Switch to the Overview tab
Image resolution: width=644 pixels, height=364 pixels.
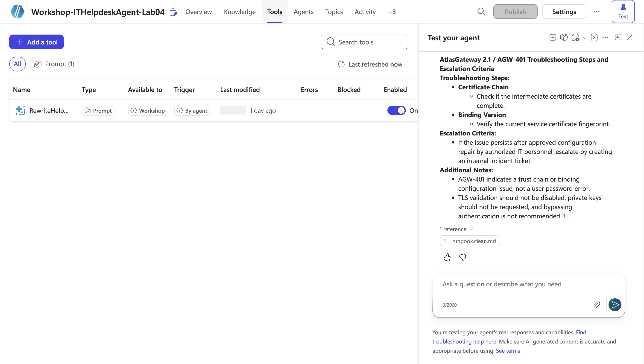coord(199,12)
